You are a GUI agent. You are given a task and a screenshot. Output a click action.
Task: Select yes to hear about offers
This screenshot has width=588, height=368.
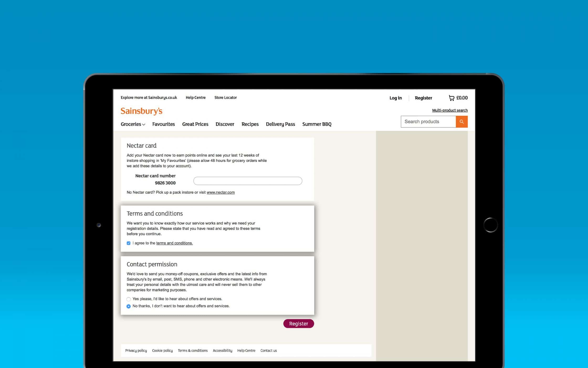[128, 299]
